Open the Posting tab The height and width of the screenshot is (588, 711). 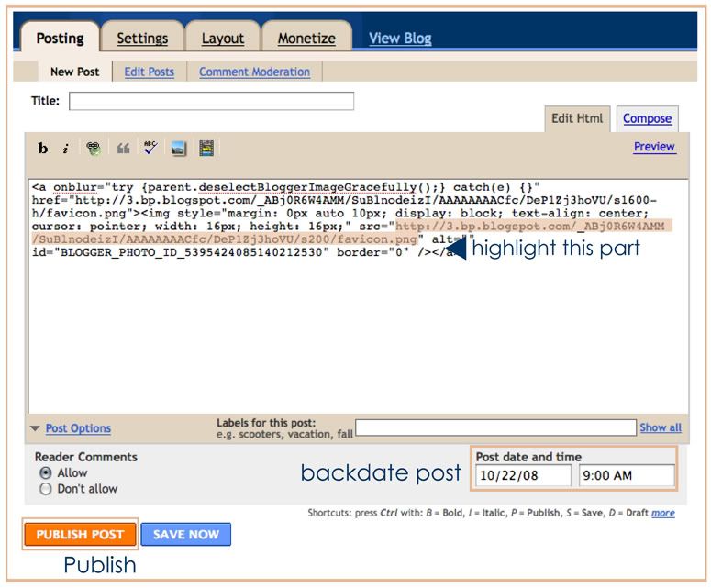(x=60, y=39)
